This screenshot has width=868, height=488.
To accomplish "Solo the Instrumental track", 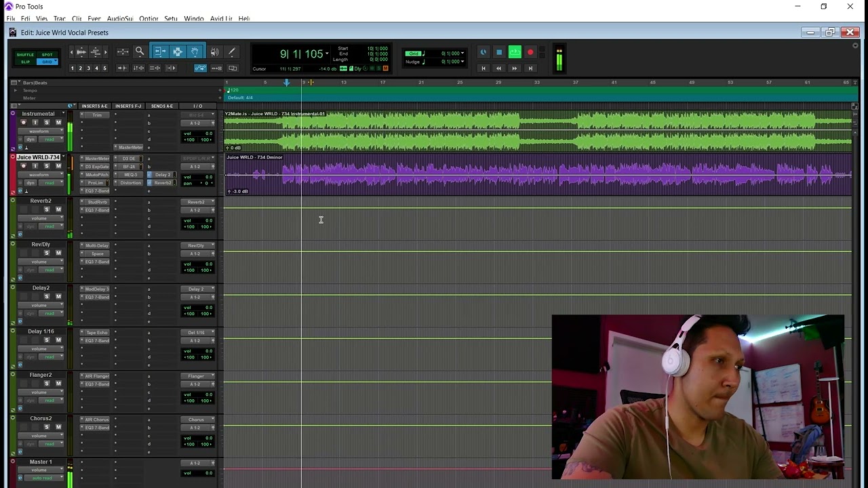I will pyautogui.click(x=47, y=123).
